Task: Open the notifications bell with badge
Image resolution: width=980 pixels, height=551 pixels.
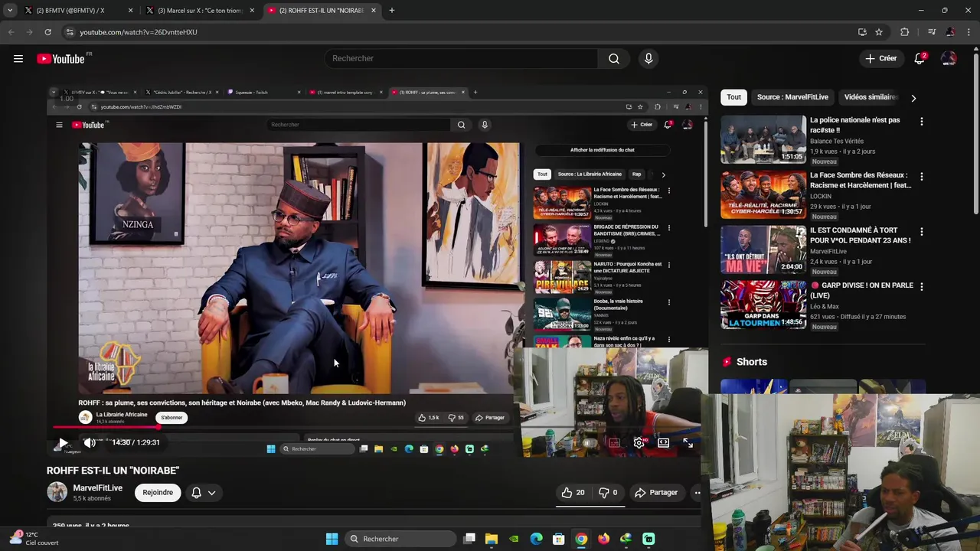Action: click(x=920, y=59)
